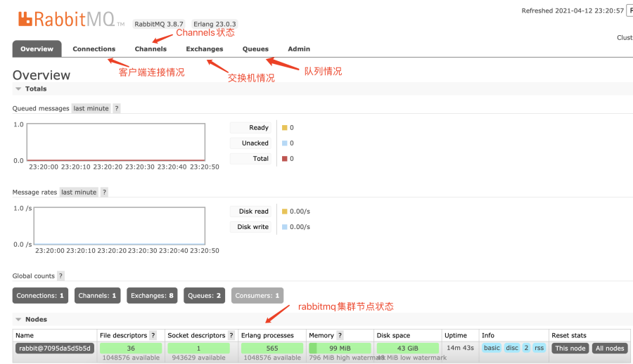Click Memory column help question mark
633x364 pixels.
(340, 336)
